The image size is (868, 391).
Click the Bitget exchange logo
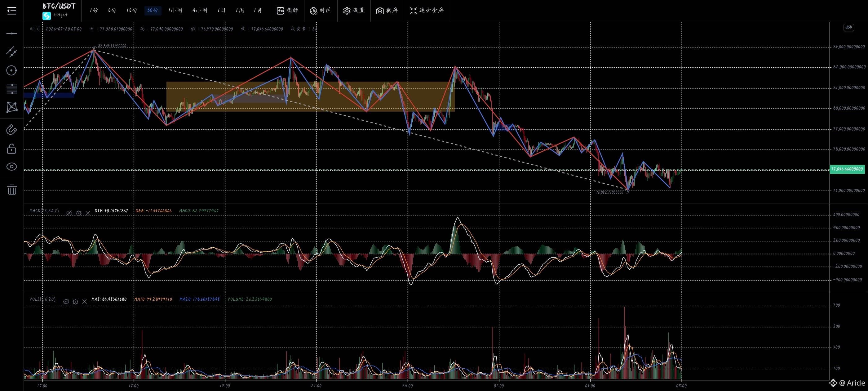[46, 16]
